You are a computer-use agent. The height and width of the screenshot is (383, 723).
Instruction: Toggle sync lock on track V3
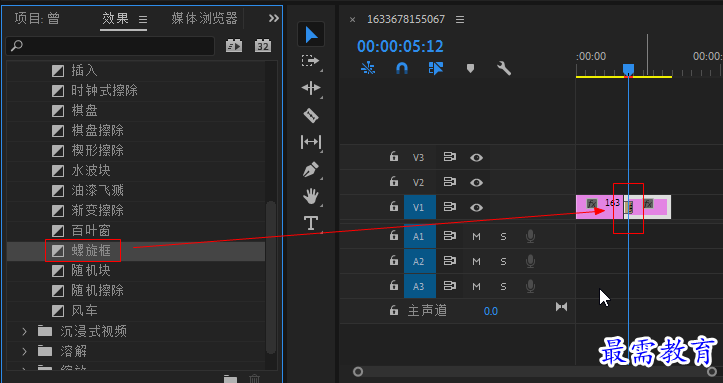point(449,157)
